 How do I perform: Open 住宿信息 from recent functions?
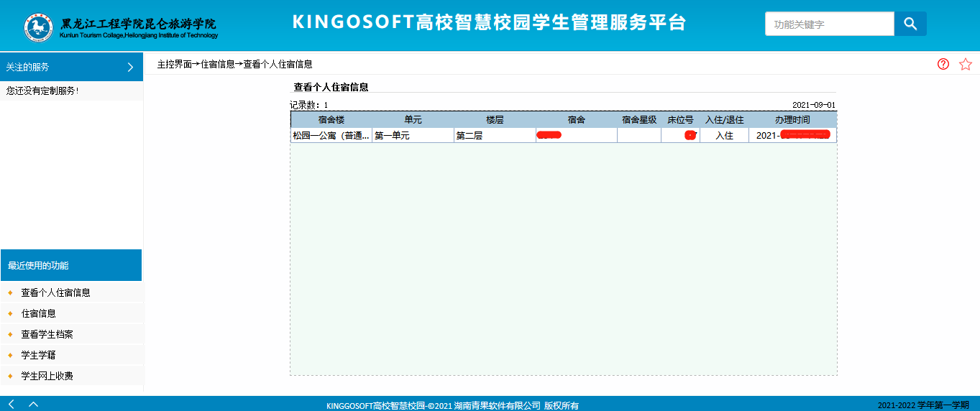(38, 313)
